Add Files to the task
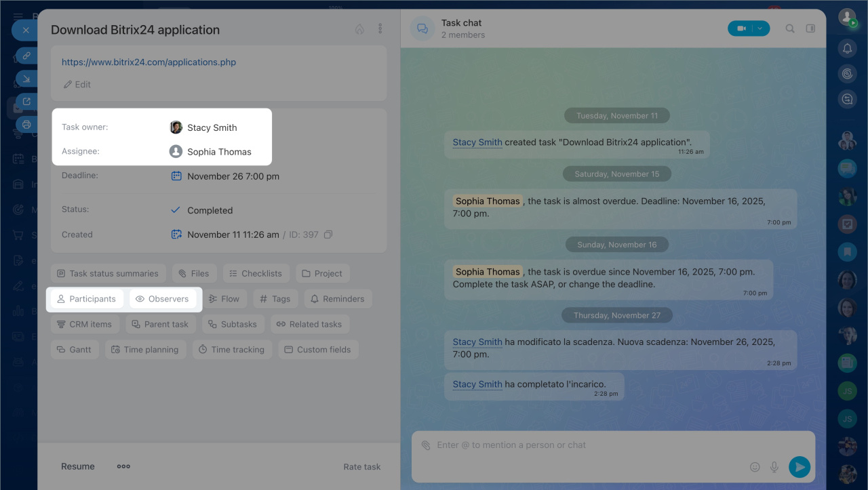Viewport: 868px width, 490px height. (x=194, y=274)
